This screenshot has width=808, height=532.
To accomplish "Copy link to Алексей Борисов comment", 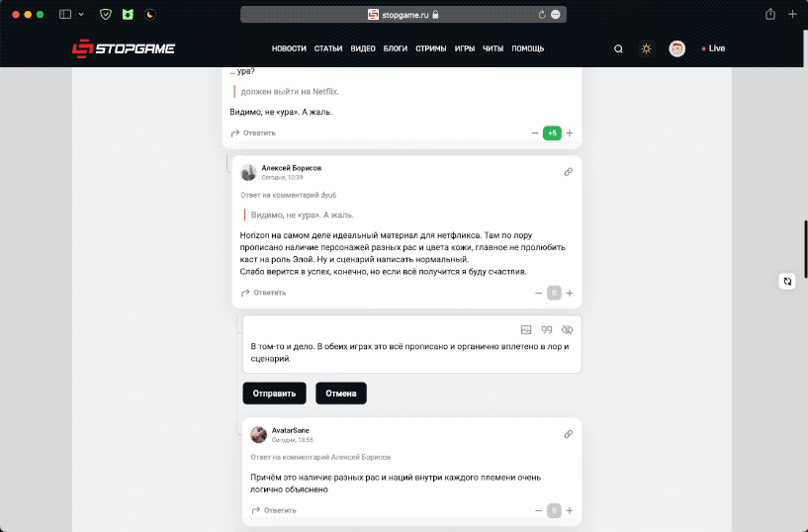I will pos(569,172).
